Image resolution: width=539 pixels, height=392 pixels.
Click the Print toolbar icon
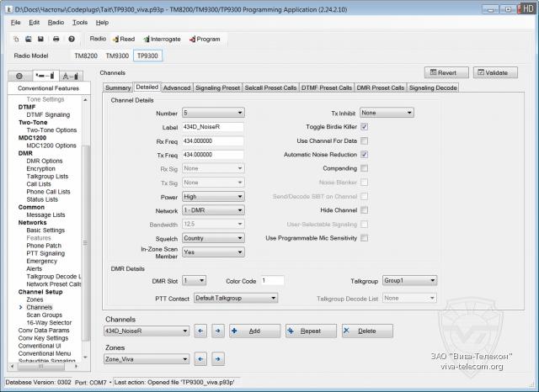tap(56, 39)
